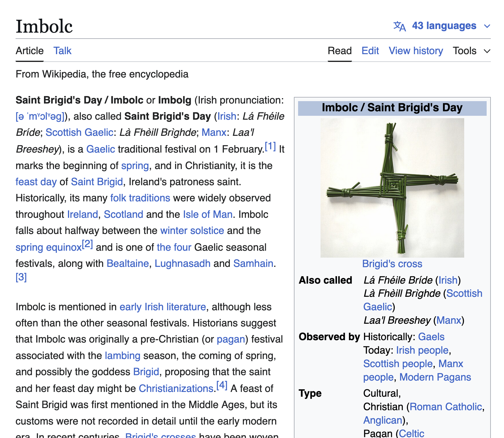Open the Christianizations link

pos(176,389)
